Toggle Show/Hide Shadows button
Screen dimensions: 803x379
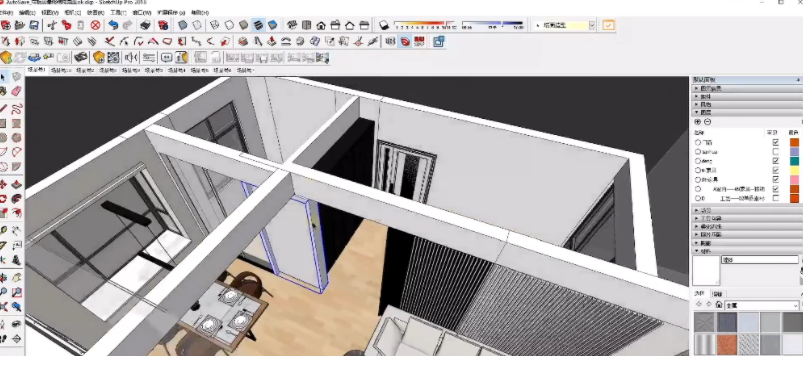coord(384,25)
